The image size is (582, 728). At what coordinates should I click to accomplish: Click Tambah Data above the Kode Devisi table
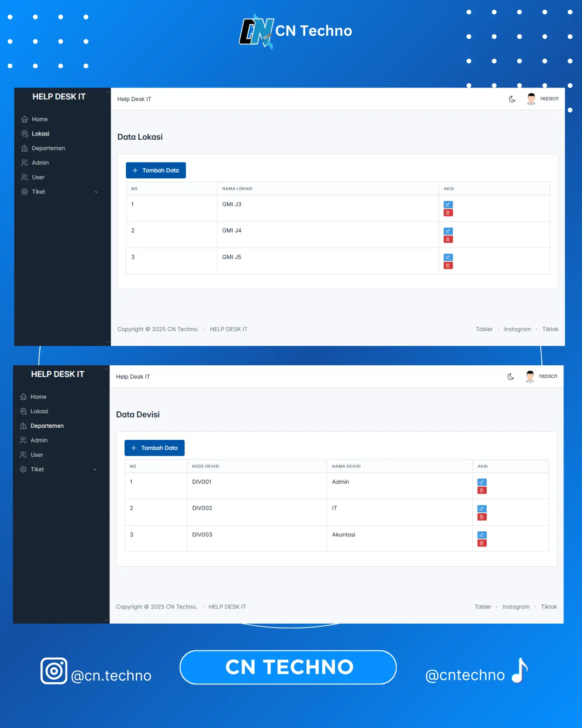(154, 448)
